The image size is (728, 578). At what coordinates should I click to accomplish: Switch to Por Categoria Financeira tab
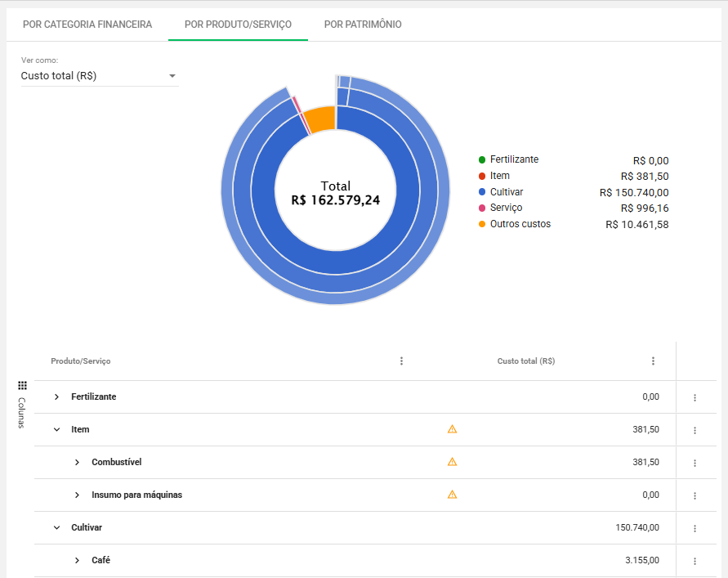[x=87, y=25]
